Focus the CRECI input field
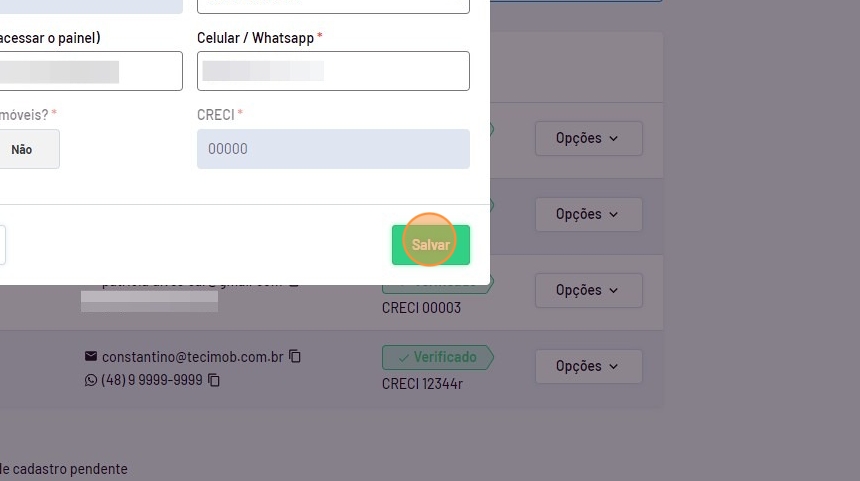 coord(333,149)
